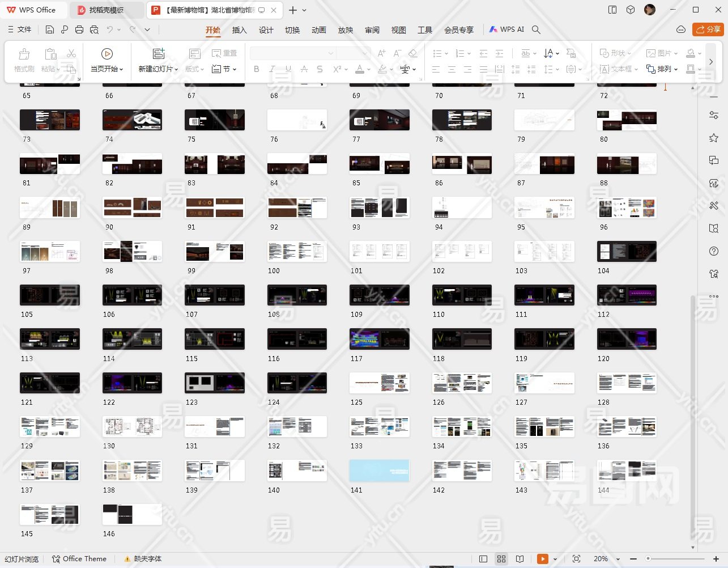Switch to normal view mode
Image resolution: width=728 pixels, height=568 pixels.
coord(483,559)
